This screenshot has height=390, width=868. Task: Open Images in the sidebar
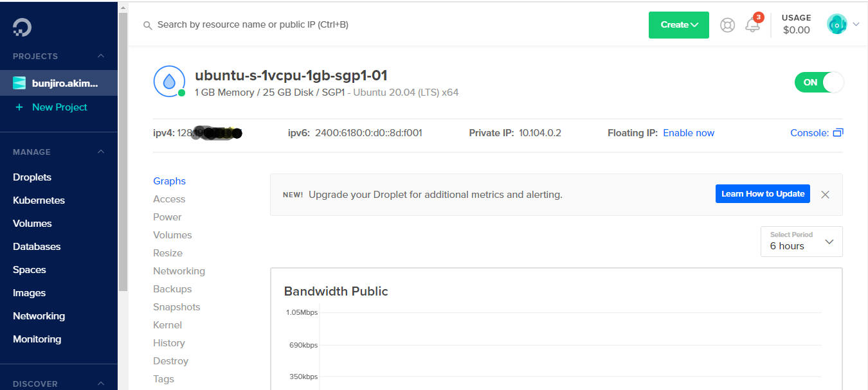(x=30, y=293)
